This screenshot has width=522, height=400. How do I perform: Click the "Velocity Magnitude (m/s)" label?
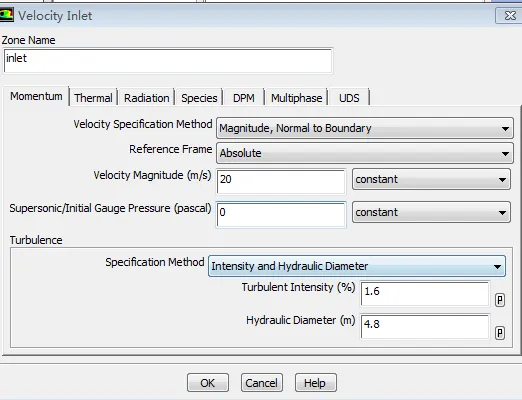tap(152, 175)
